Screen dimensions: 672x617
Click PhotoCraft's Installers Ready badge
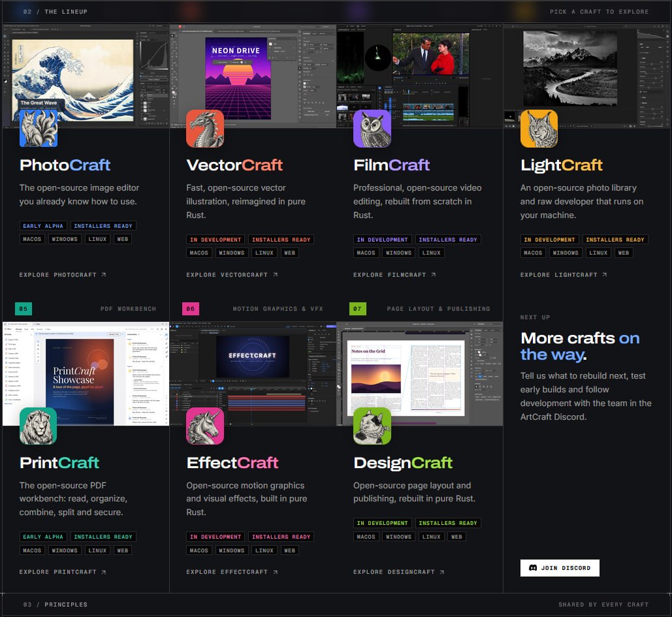(x=103, y=226)
